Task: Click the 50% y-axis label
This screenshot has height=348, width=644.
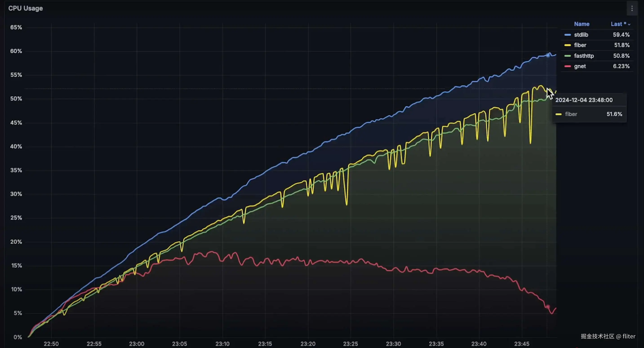Action: [16, 99]
